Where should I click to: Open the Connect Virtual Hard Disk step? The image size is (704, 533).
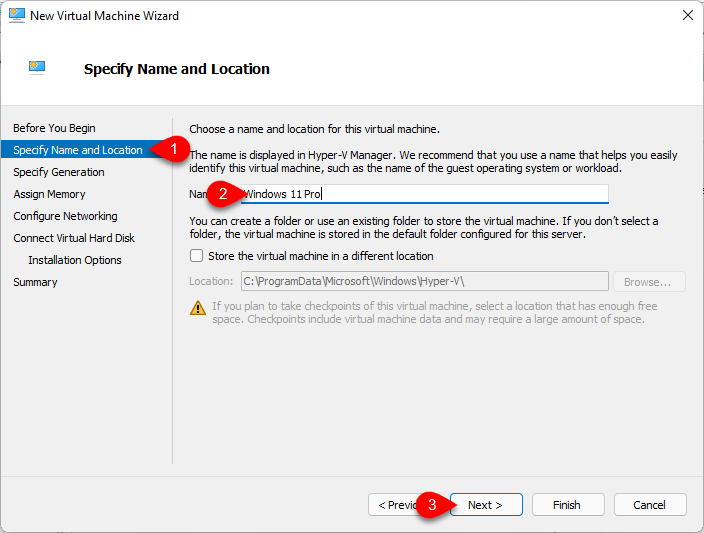click(x=74, y=238)
